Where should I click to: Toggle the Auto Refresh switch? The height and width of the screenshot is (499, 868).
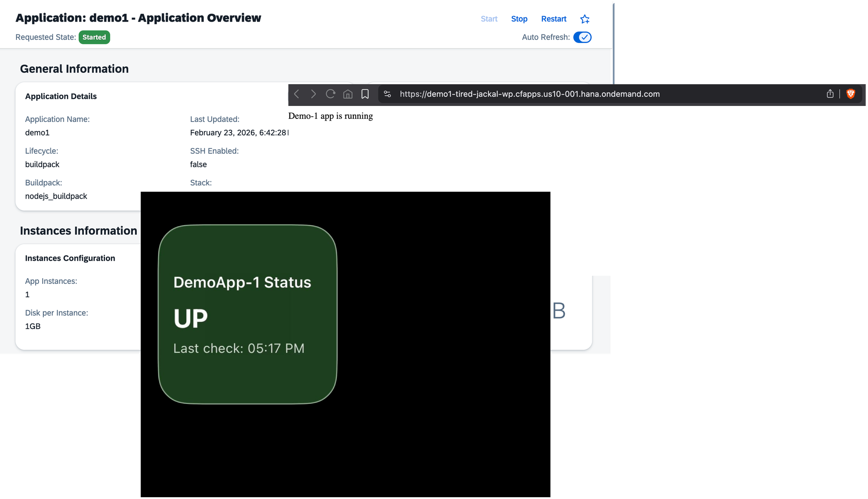(582, 37)
